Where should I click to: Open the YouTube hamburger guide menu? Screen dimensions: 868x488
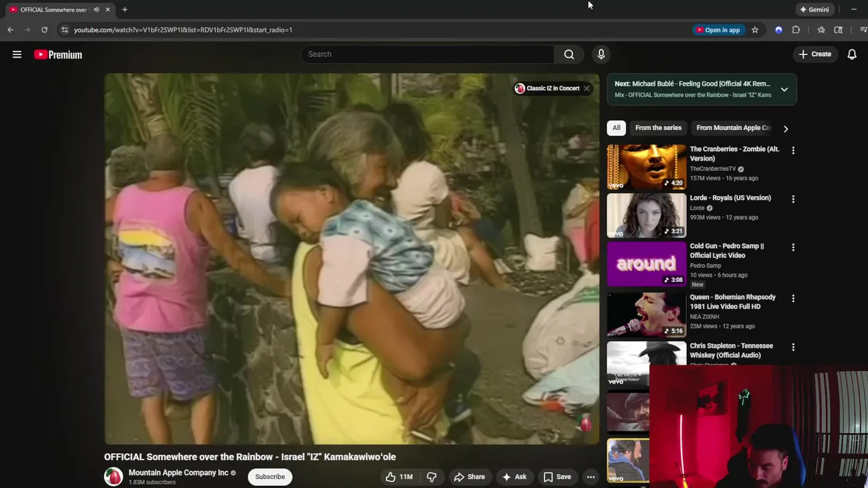(17, 54)
